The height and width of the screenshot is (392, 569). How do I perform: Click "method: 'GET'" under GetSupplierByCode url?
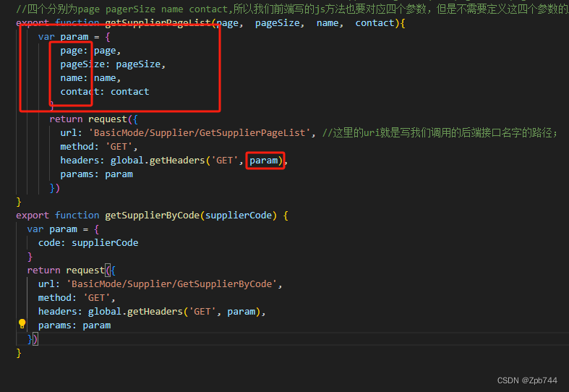tap(77, 298)
